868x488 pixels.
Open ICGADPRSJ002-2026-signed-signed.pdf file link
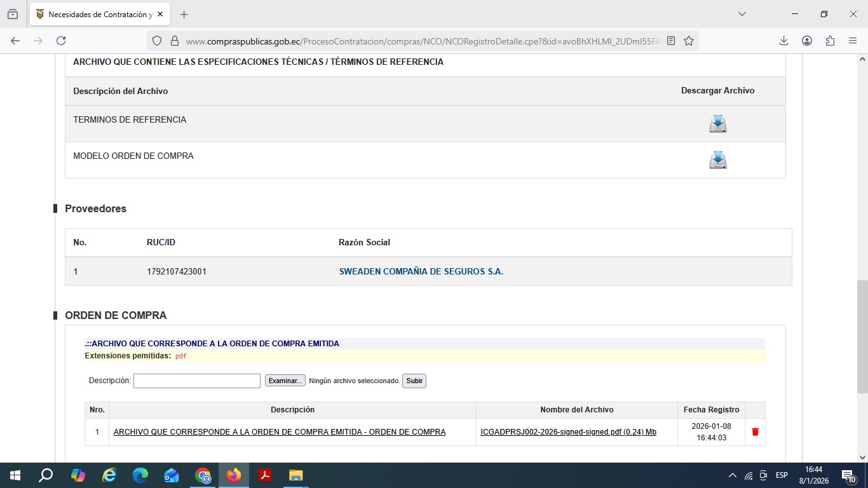pos(568,432)
